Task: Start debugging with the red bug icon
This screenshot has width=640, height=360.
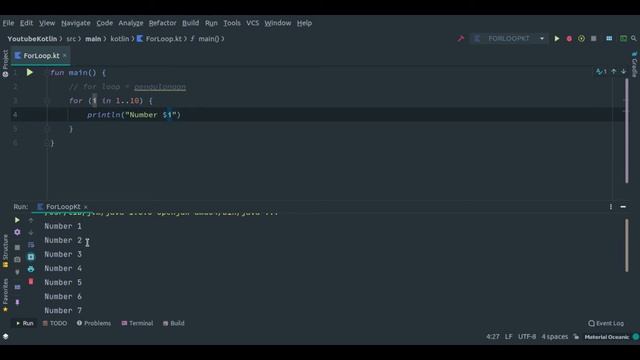Action: (569, 38)
